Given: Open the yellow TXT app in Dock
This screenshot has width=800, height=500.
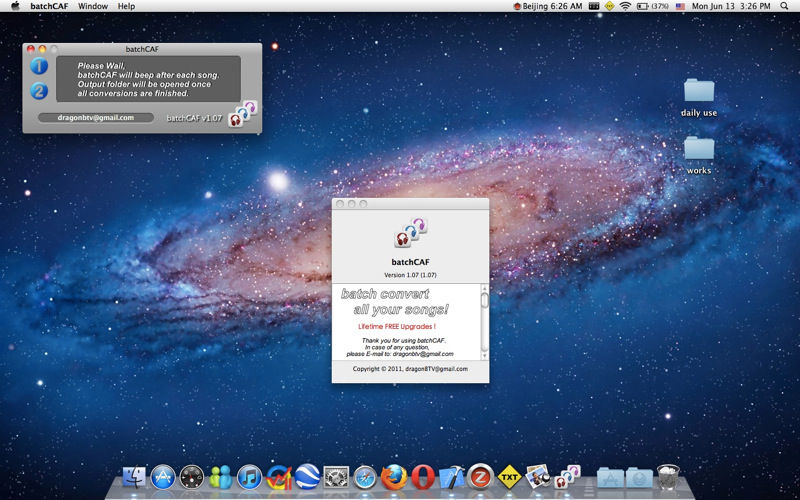Looking at the screenshot, I should (509, 477).
